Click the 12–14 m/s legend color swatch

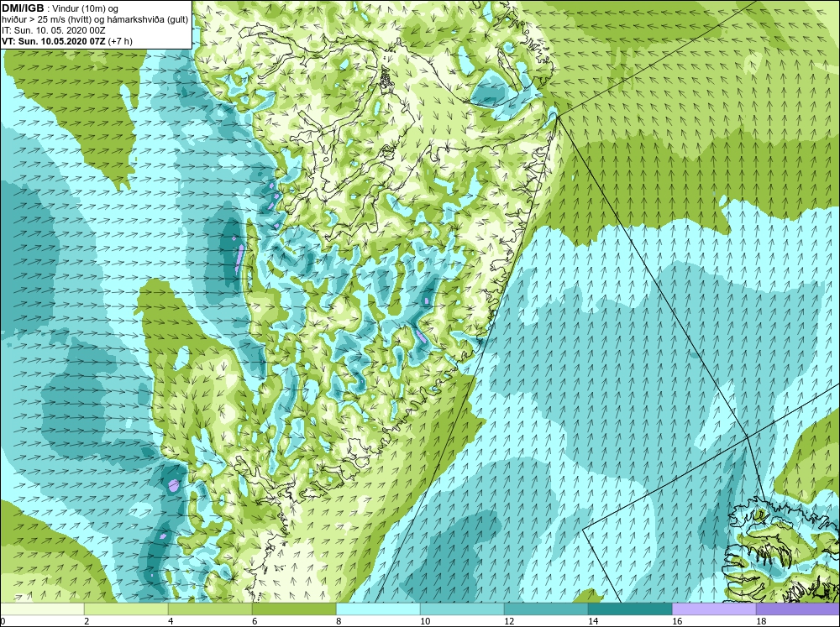[x=546, y=609]
